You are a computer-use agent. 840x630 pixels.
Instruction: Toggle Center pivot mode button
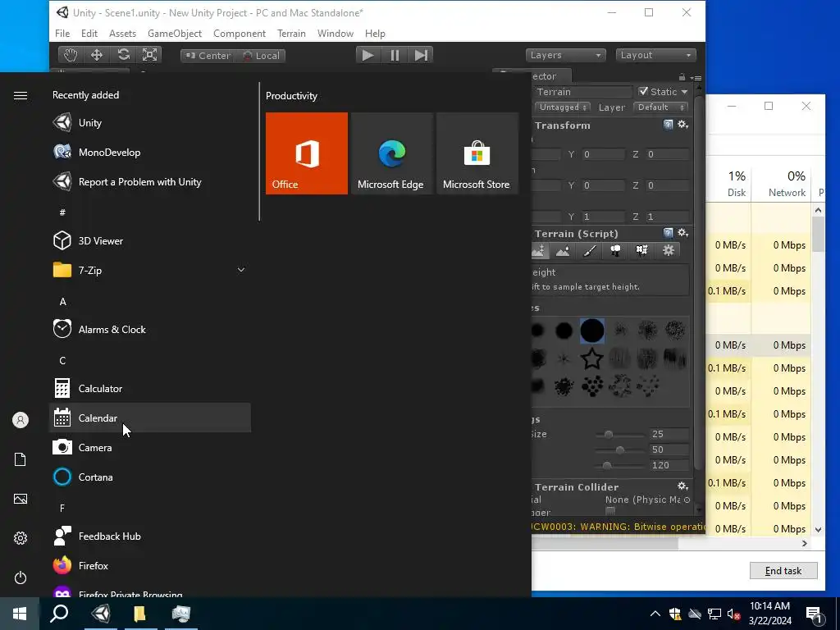click(208, 56)
